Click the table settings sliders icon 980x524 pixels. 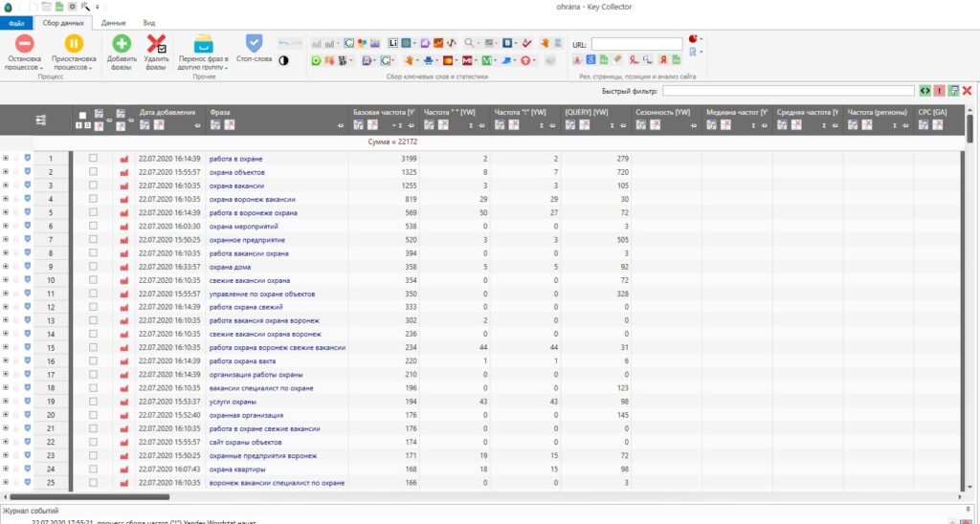(41, 120)
